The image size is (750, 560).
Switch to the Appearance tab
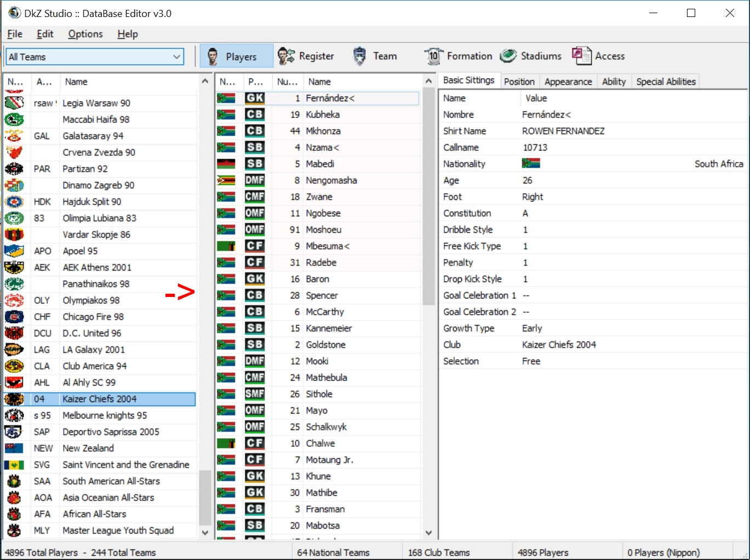pos(568,82)
